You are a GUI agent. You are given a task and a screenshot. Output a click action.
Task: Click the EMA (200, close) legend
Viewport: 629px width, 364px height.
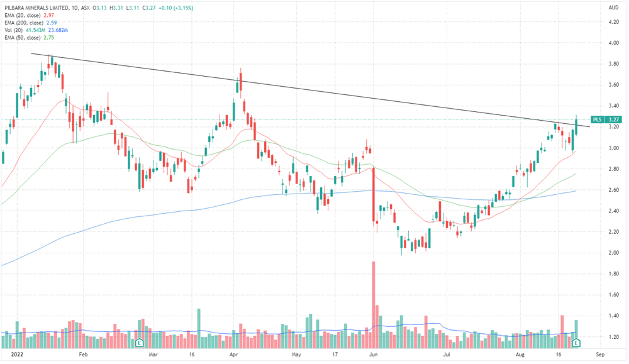point(30,23)
